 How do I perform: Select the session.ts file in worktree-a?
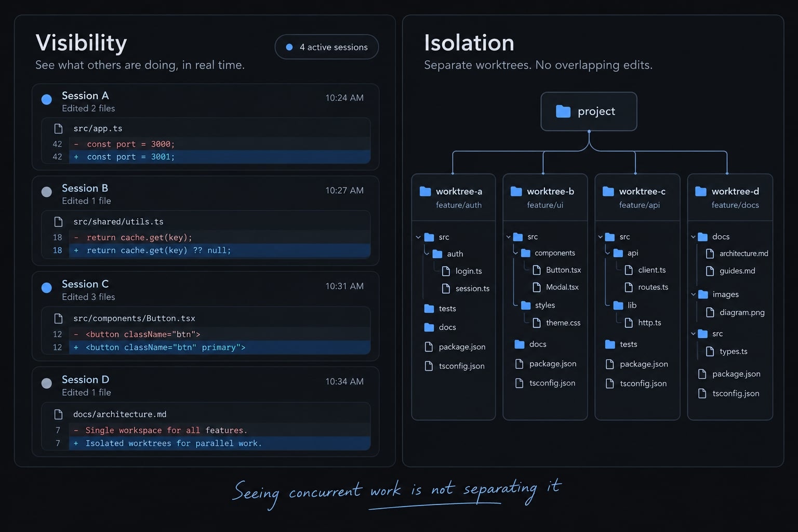[465, 288]
